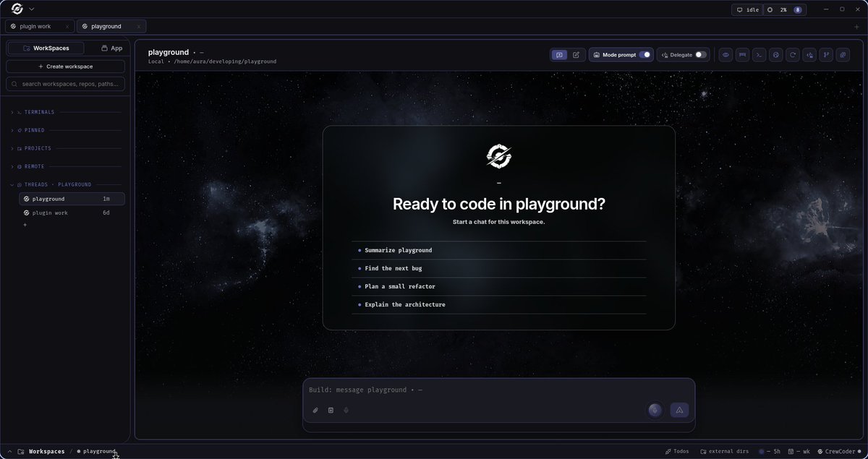
Task: Expand the PINNED section
Action: tap(65, 130)
